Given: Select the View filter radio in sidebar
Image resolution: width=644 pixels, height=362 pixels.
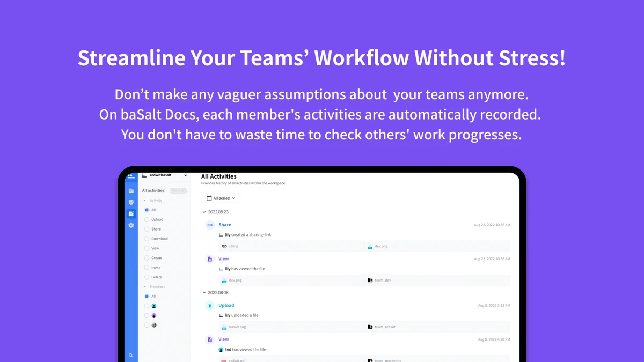Looking at the screenshot, I should coord(147,248).
